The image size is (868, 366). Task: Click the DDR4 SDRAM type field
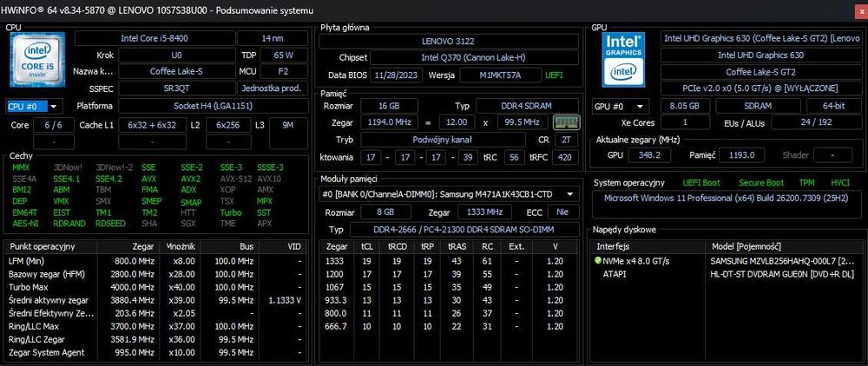[528, 106]
